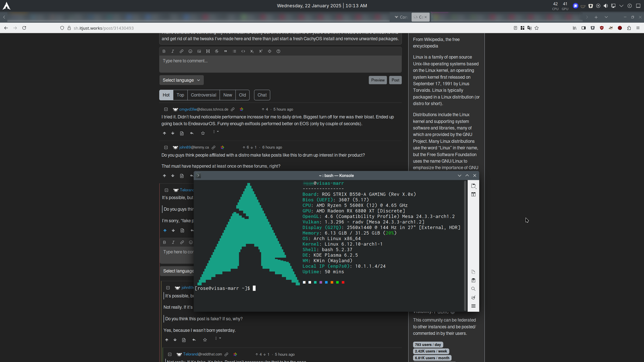The height and width of the screenshot is (362, 644).
Task: Sort comments by Hot
Action: (166, 95)
